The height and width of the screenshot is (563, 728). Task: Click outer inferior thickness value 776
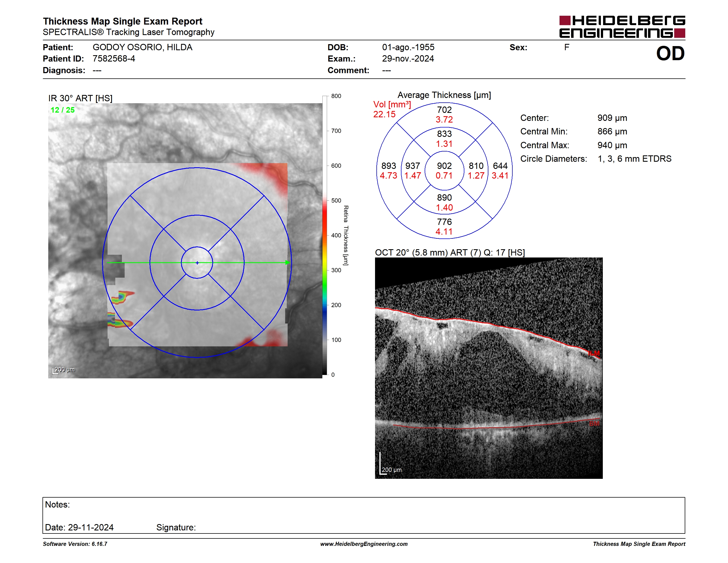pos(444,222)
